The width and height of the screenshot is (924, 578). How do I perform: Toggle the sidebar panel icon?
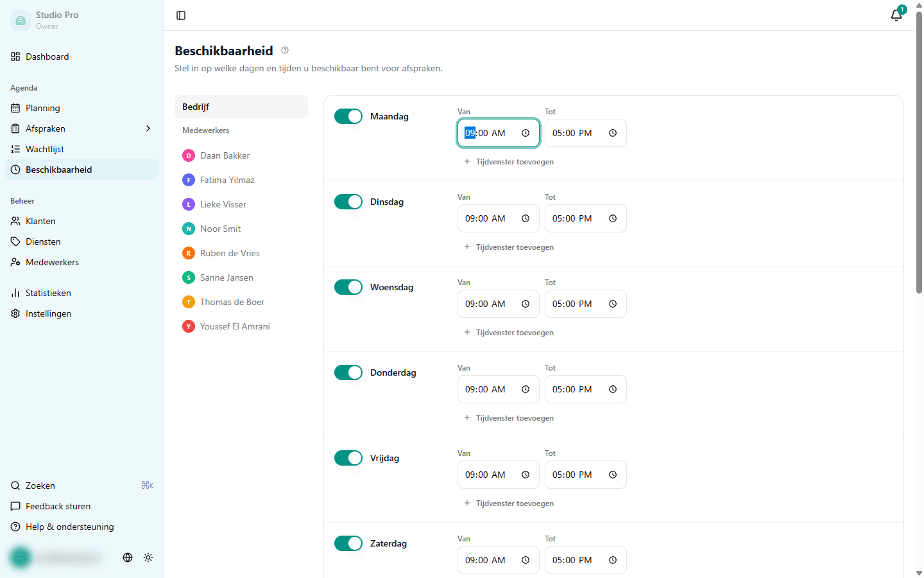(x=181, y=15)
